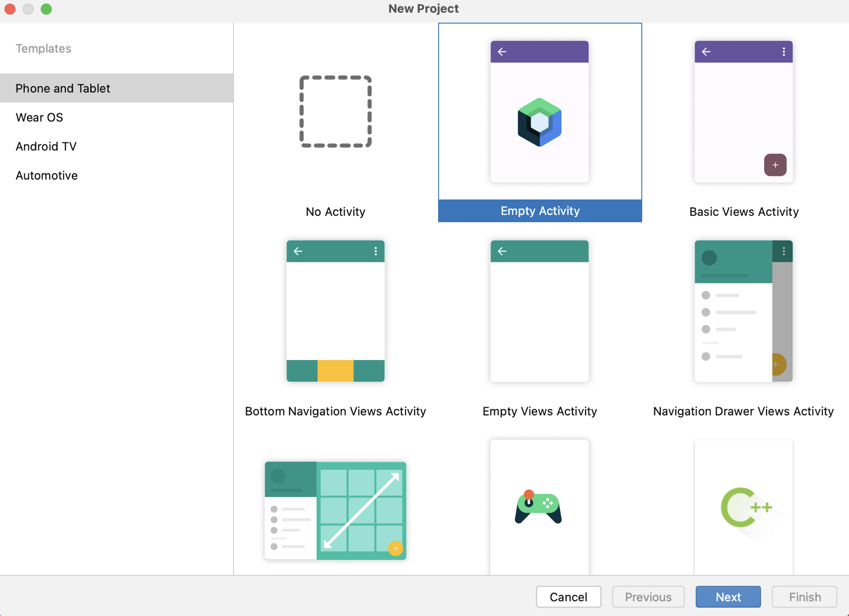Click the green zoom button in window corner

tap(46, 9)
